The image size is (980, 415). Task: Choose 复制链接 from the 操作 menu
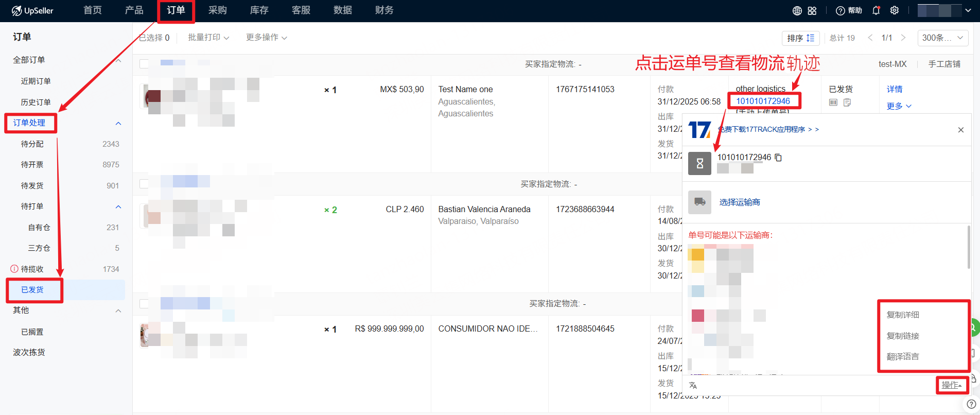pos(903,336)
